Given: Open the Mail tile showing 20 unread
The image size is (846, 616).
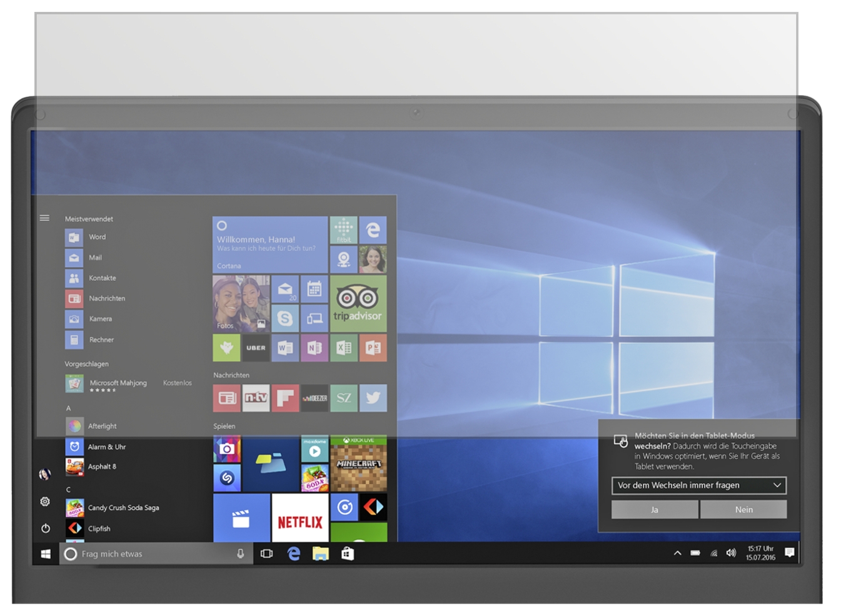Looking at the screenshot, I should pos(285,289).
